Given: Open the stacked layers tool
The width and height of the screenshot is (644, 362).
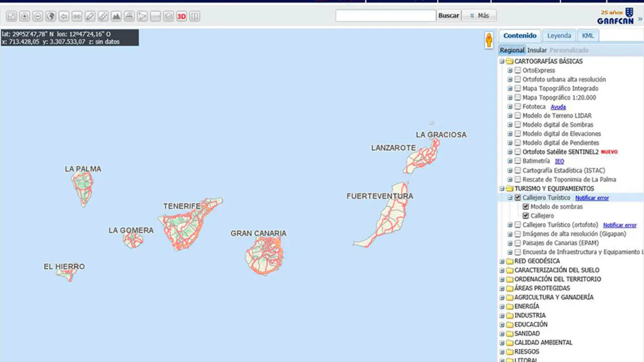Looking at the screenshot, I should (x=169, y=17).
